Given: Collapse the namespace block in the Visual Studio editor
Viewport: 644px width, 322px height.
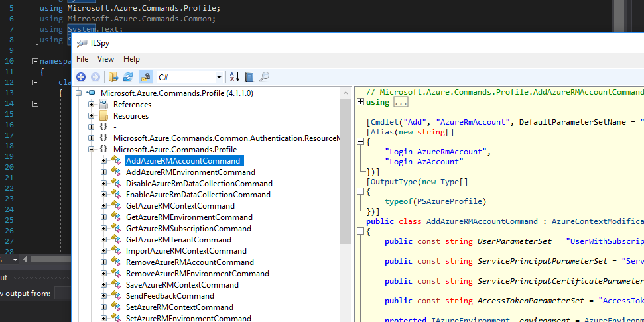Looking at the screenshot, I should [35, 61].
